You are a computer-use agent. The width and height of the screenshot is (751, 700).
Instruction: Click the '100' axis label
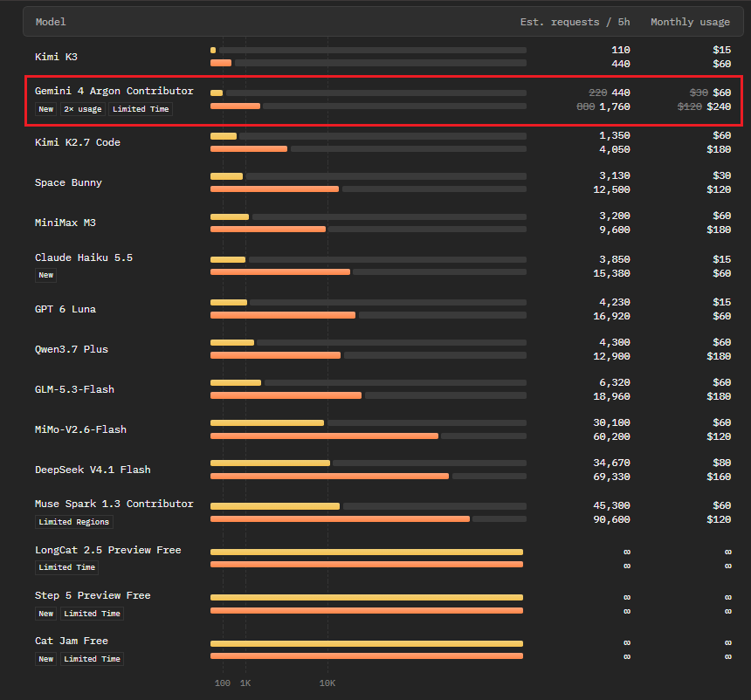point(222,683)
